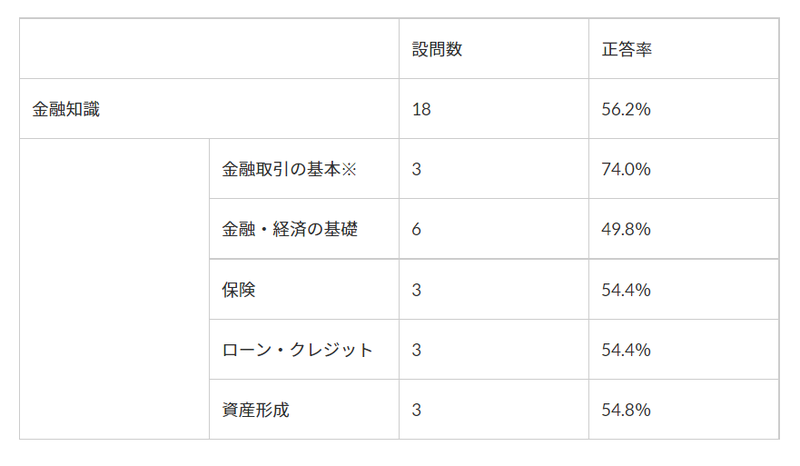Click the 49.8% accuracy value
Image resolution: width=800 pixels, height=466 pixels.
(626, 229)
